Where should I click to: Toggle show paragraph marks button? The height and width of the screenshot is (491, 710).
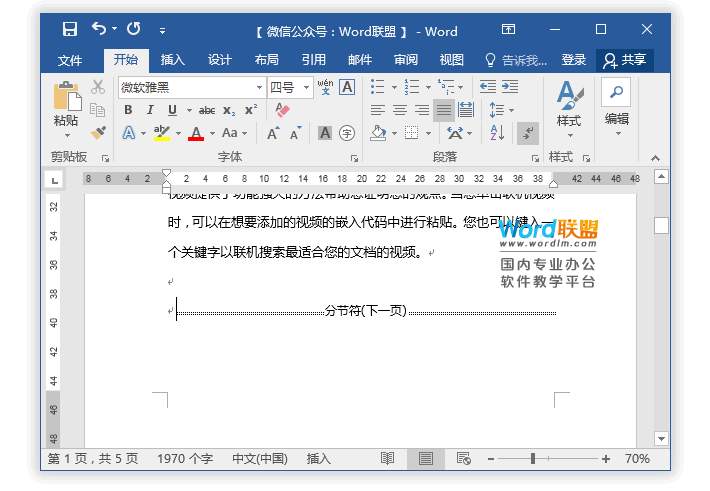point(527,132)
